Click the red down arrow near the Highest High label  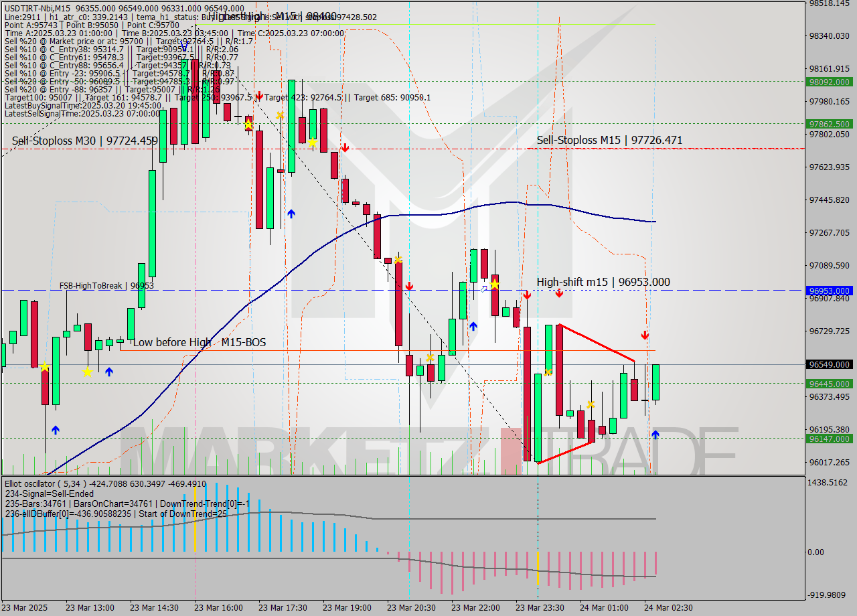260,95
